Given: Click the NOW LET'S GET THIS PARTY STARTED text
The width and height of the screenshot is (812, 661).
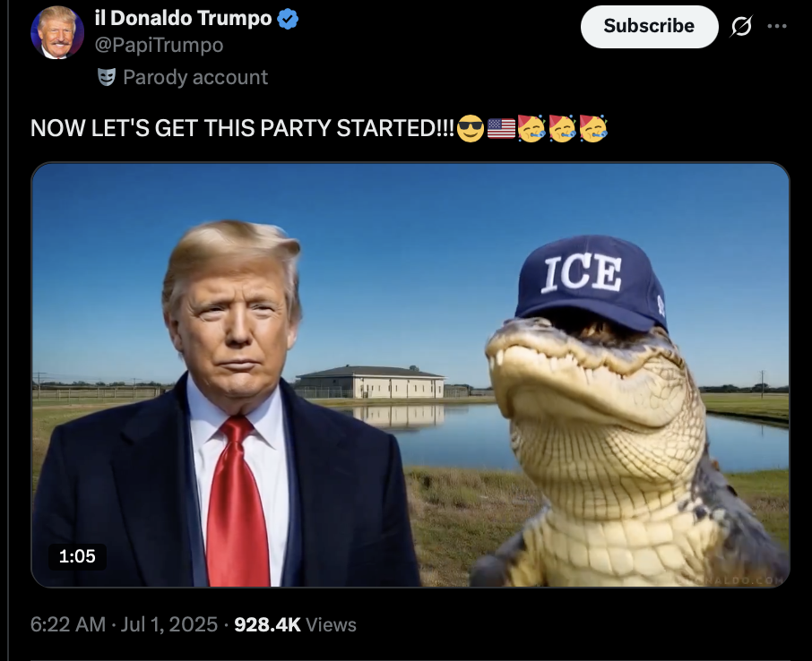Looking at the screenshot, I should [x=242, y=128].
